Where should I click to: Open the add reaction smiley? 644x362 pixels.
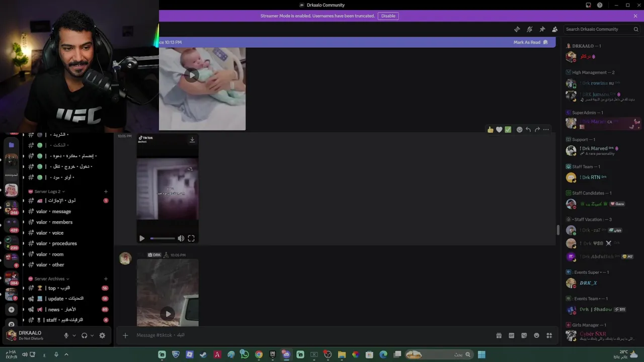click(x=520, y=130)
